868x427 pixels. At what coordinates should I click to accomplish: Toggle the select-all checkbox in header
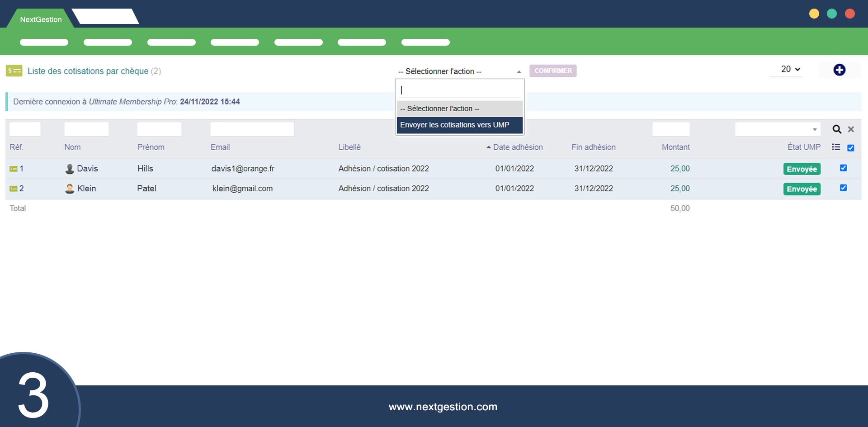tap(850, 148)
